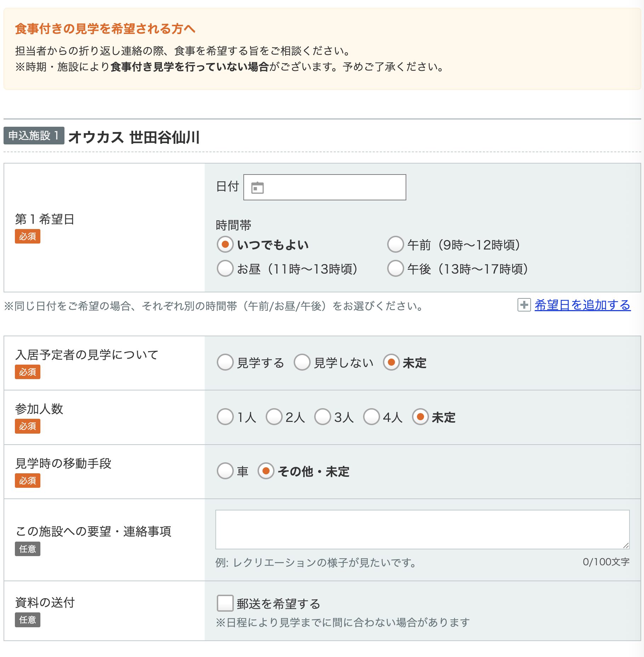Set number of participants to 3人
The width and height of the screenshot is (644, 657).
pyautogui.click(x=322, y=417)
